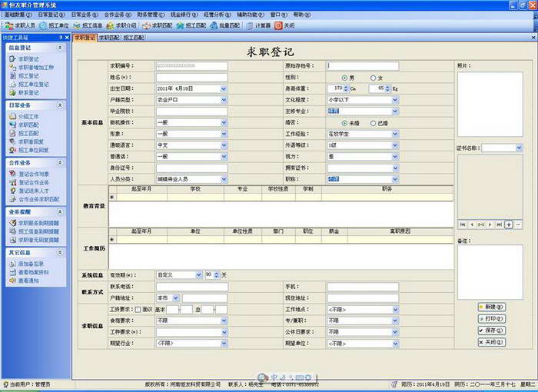
Task: Expand the 出生日期 date dropdown
Action: pyautogui.click(x=224, y=89)
